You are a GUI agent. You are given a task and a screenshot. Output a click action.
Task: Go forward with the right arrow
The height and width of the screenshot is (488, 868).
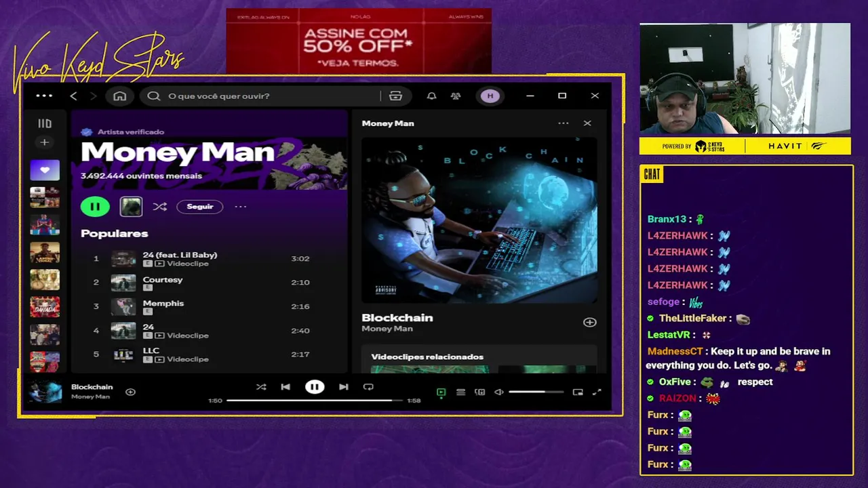point(94,96)
